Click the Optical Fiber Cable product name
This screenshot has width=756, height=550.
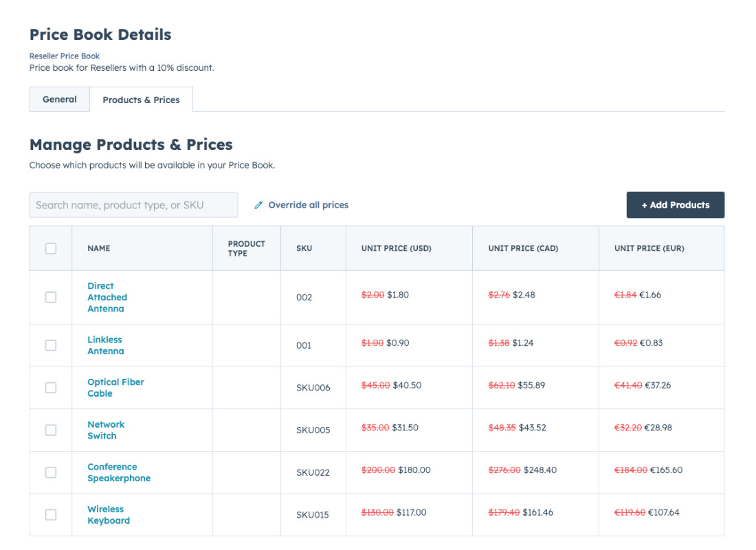[x=115, y=388]
